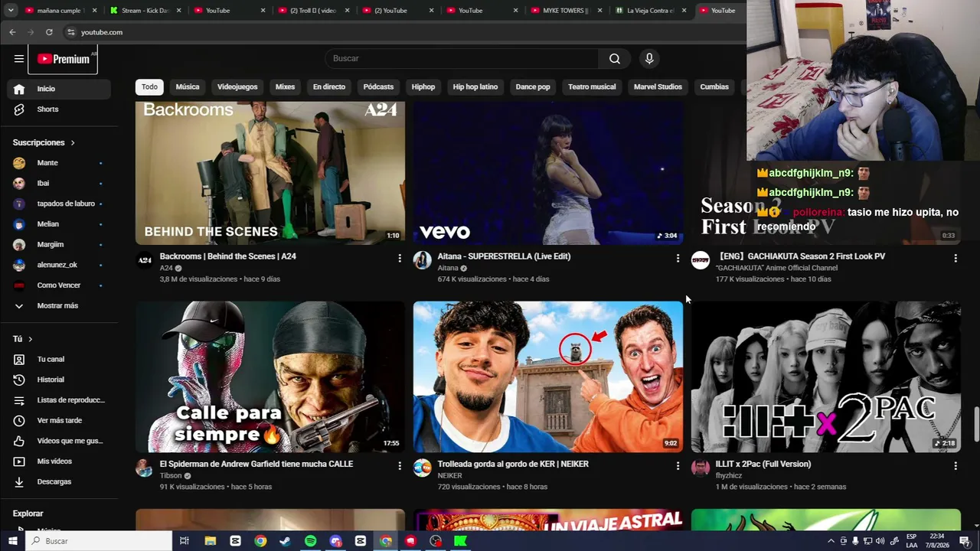
Task: Open Mis videos in the sidebar
Action: pos(58,461)
